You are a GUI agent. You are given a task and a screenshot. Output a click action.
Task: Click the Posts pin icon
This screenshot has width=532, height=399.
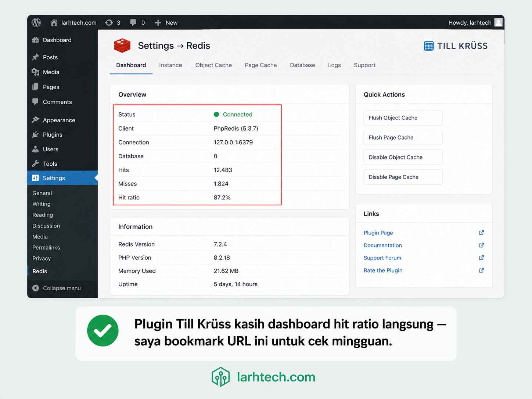(36, 57)
